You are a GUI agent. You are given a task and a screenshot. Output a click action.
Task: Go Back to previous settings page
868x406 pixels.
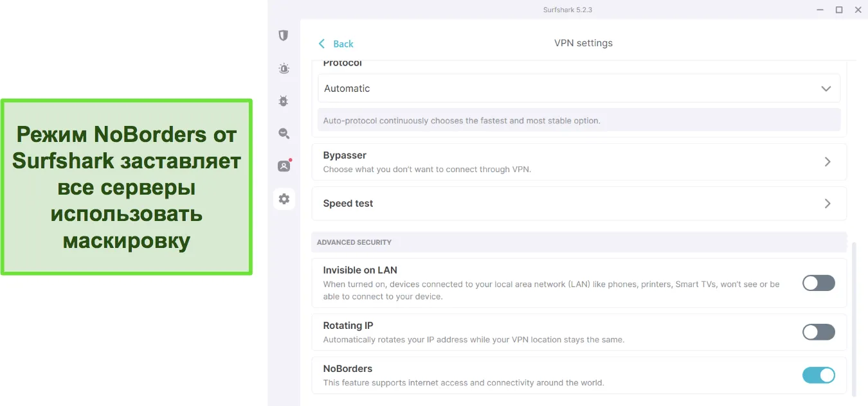[x=343, y=44]
